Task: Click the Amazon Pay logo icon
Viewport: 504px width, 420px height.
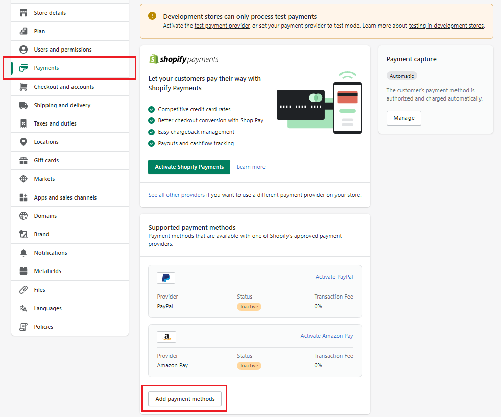Action: pos(166,337)
